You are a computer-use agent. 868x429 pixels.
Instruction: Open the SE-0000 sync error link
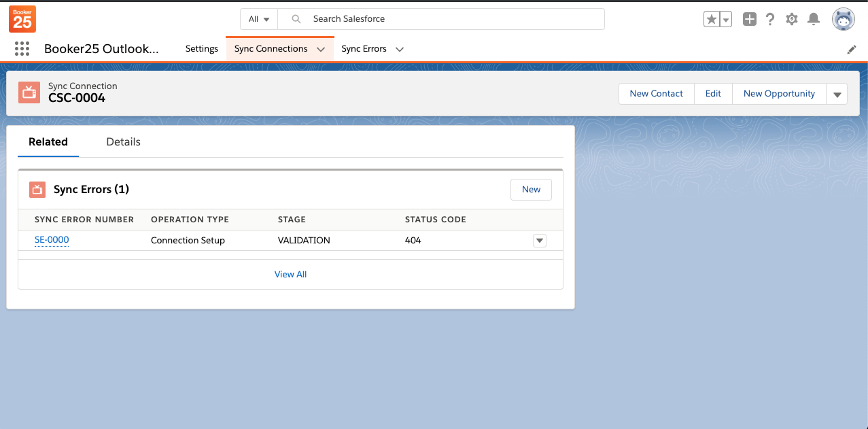[52, 240]
